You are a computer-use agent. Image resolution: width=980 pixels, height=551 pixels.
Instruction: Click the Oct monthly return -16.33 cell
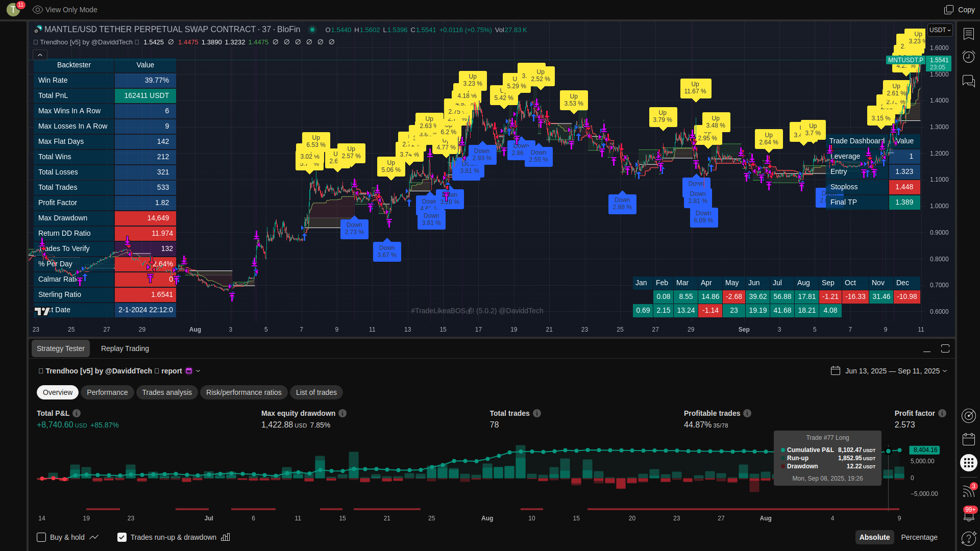(x=855, y=296)
